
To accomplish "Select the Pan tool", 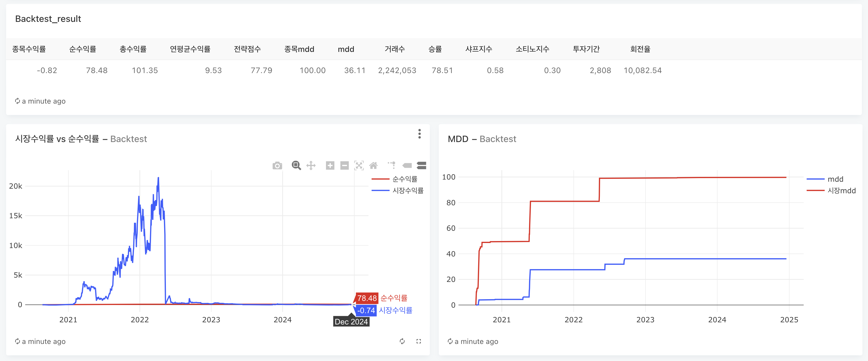I will click(x=311, y=165).
